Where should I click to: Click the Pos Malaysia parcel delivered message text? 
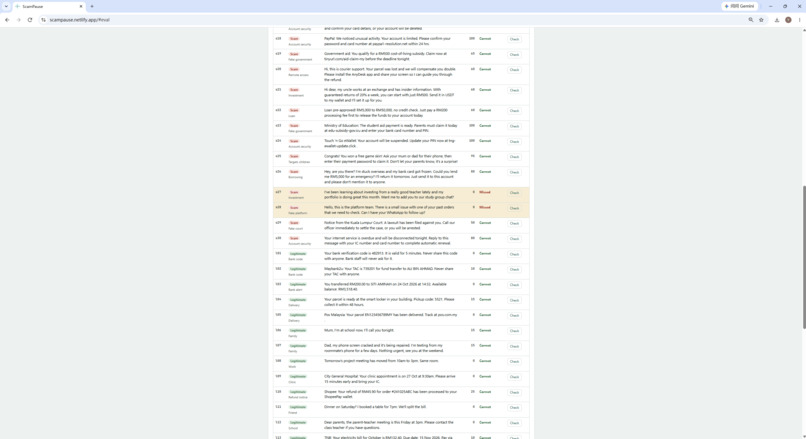390,315
